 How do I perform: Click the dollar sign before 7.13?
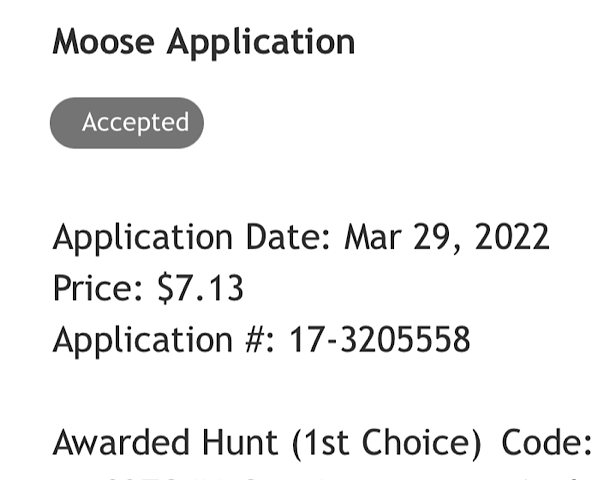[165, 288]
